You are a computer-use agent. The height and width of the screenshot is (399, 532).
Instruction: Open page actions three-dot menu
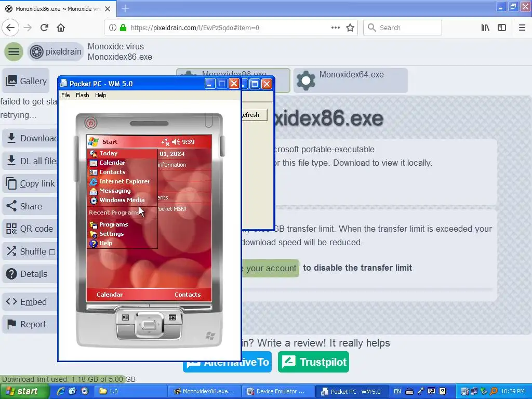coord(336,28)
